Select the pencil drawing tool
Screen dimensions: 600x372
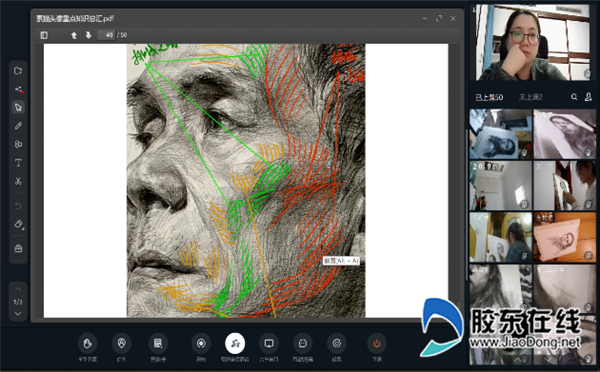18,126
